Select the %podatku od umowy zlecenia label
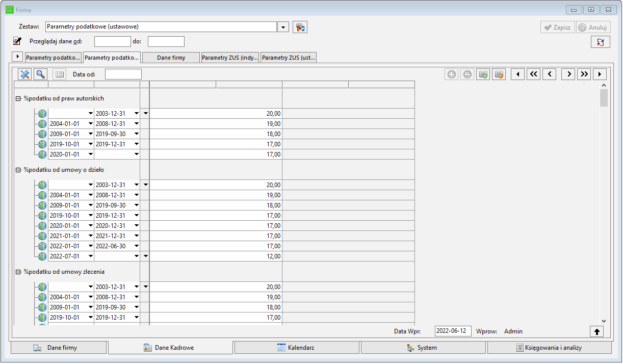Screen dimensions: 623x364 [x=64, y=272]
